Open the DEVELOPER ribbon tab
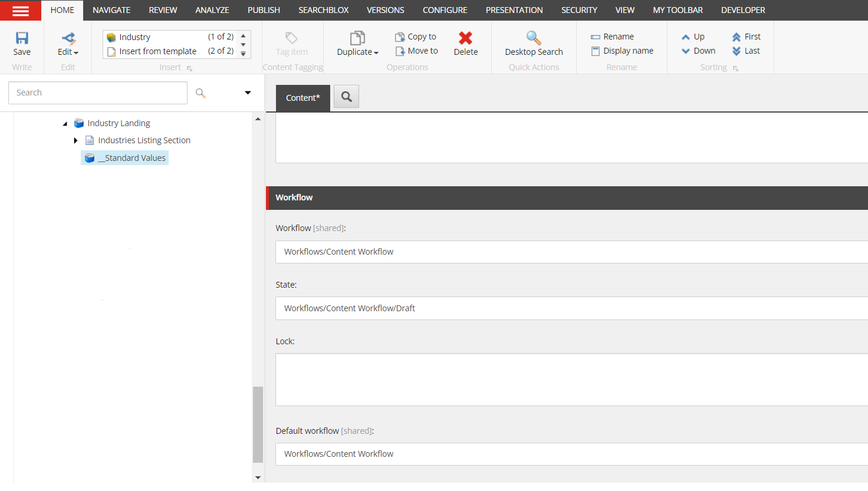Viewport: 868px width, 491px height. [743, 11]
